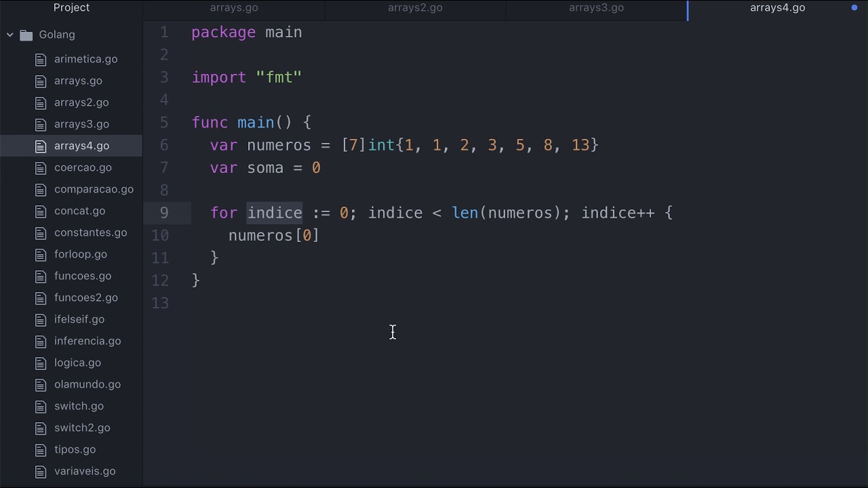The height and width of the screenshot is (488, 868).
Task: Switch to the arrays3.go editor tab
Action: (x=596, y=8)
